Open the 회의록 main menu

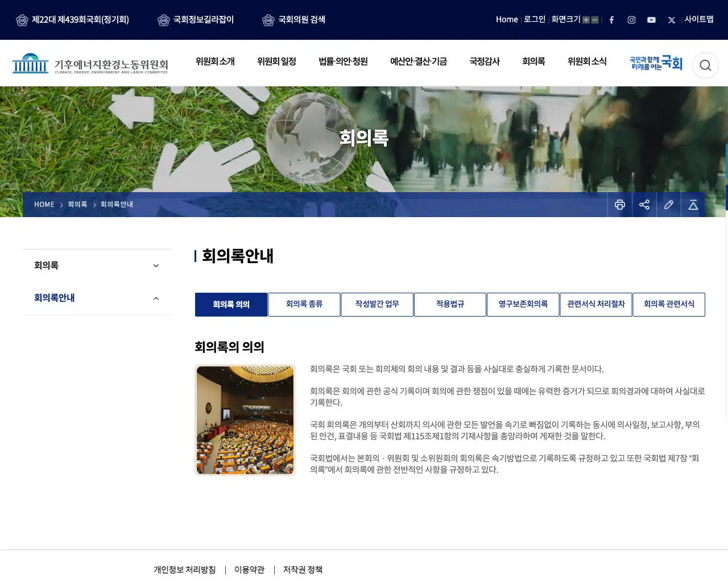533,61
